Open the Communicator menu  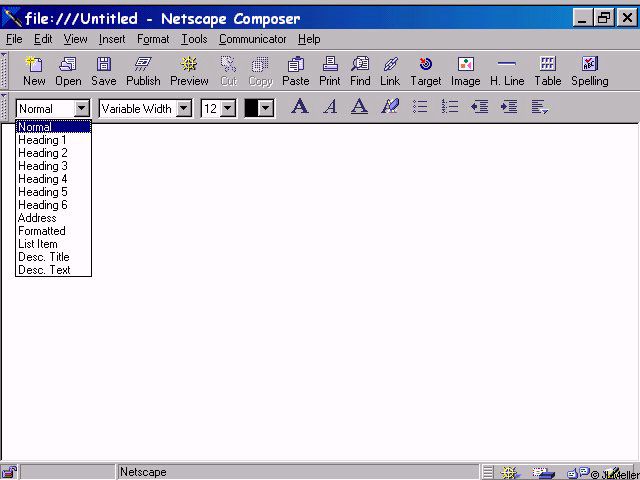(253, 39)
